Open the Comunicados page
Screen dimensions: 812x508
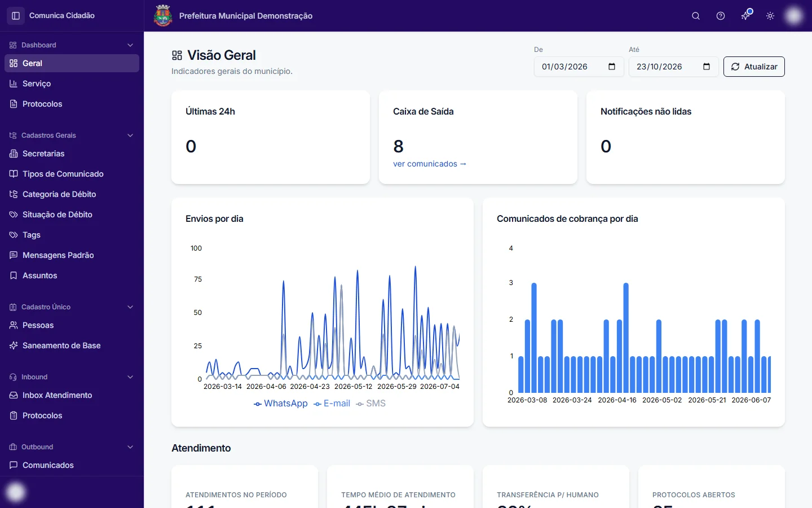point(72,465)
